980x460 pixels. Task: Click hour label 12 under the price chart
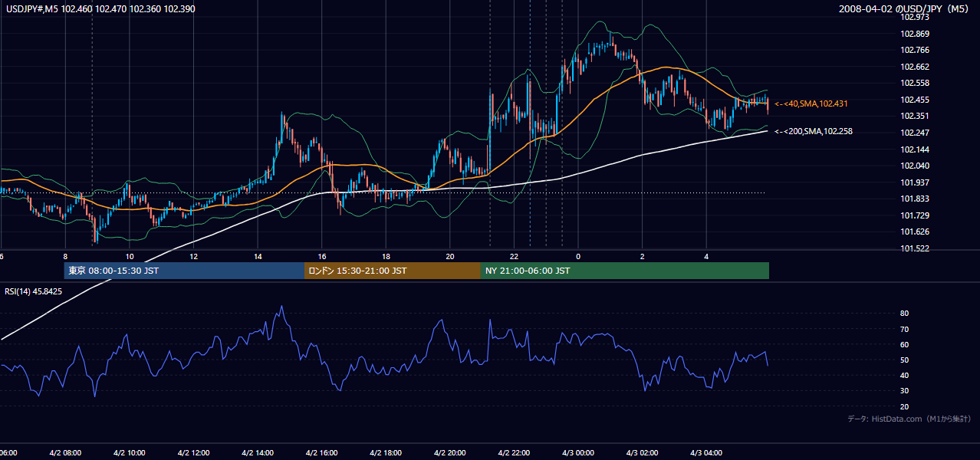(193, 256)
